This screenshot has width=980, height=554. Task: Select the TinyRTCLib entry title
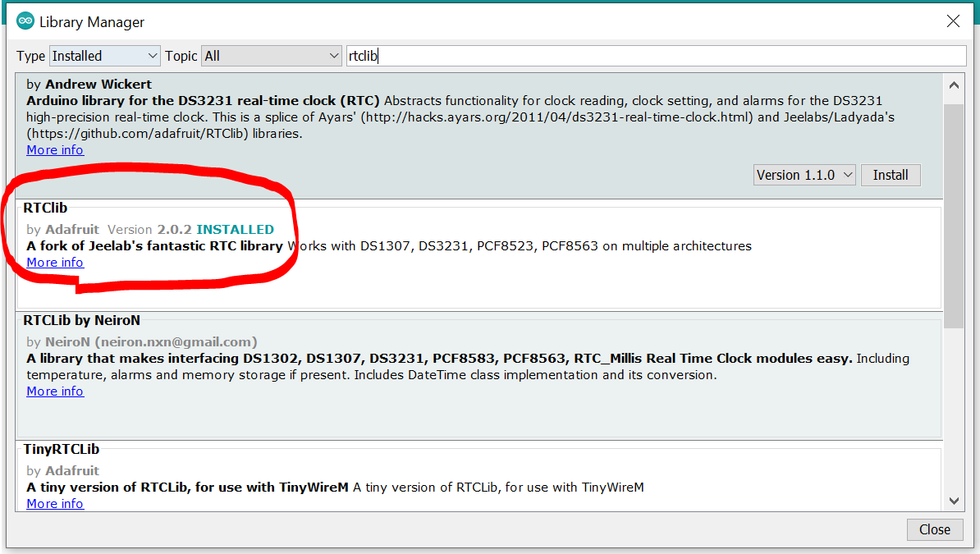(62, 449)
